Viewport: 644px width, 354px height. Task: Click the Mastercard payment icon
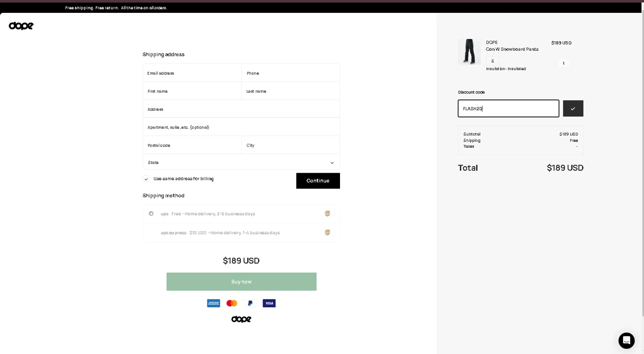point(232,303)
